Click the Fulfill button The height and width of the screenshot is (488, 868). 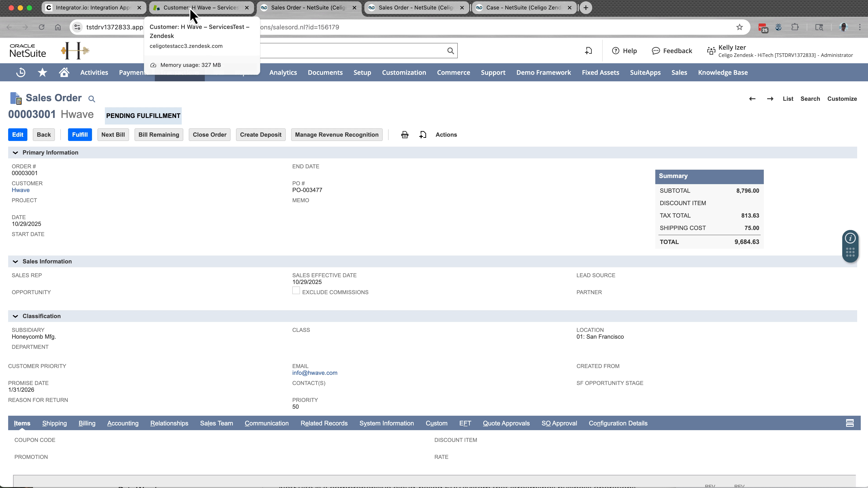pyautogui.click(x=80, y=134)
